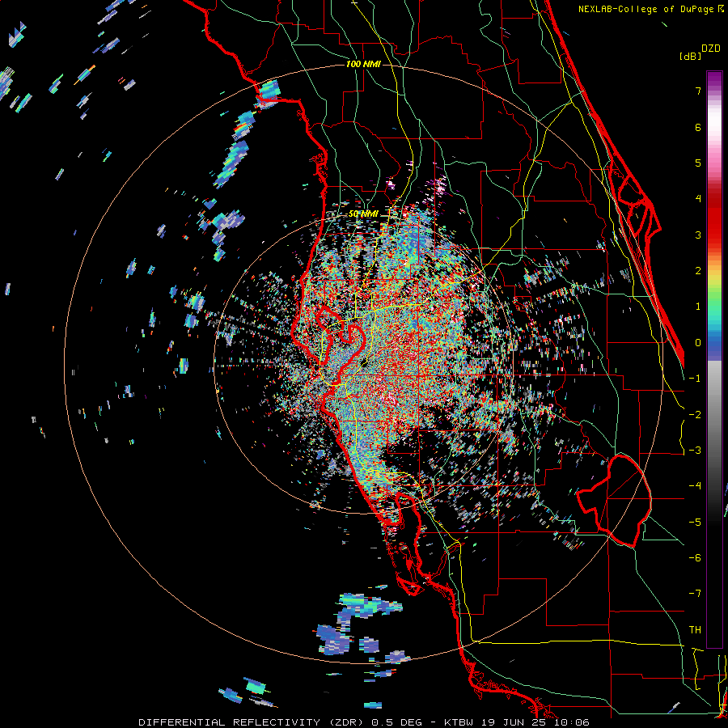Click the '50 NMI' range ring label
728x728 pixels.
(363, 214)
